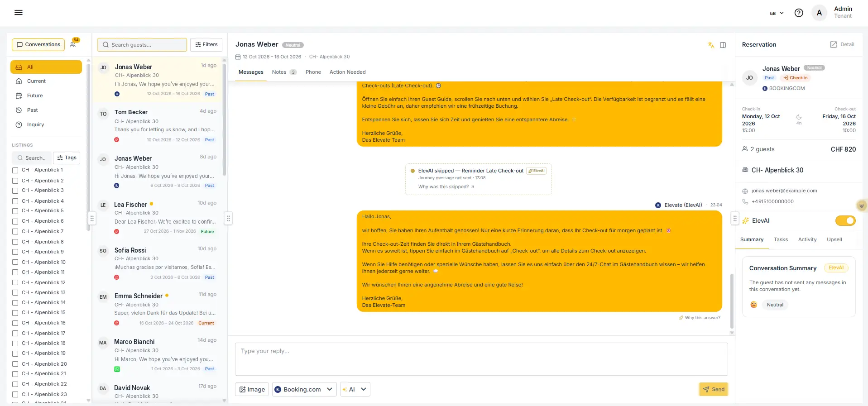
Task: Click the building icon beside CH- Alpenblick 30
Action: coord(745,170)
